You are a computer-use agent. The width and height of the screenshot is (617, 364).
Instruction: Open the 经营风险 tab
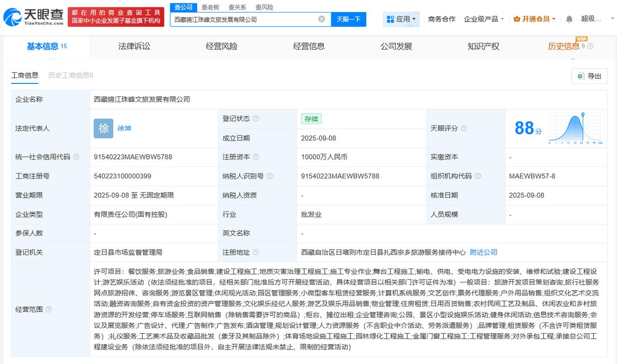222,46
